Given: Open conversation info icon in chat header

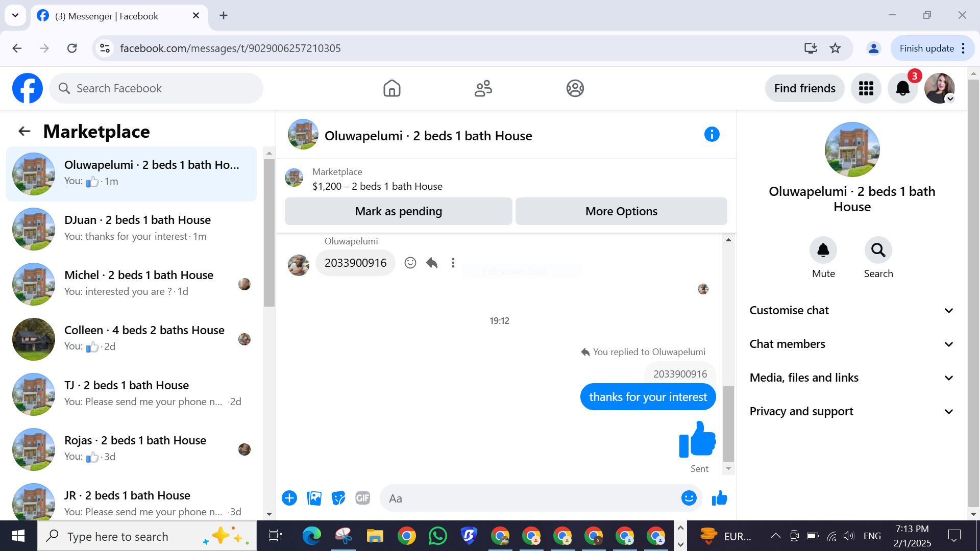Looking at the screenshot, I should [712, 135].
